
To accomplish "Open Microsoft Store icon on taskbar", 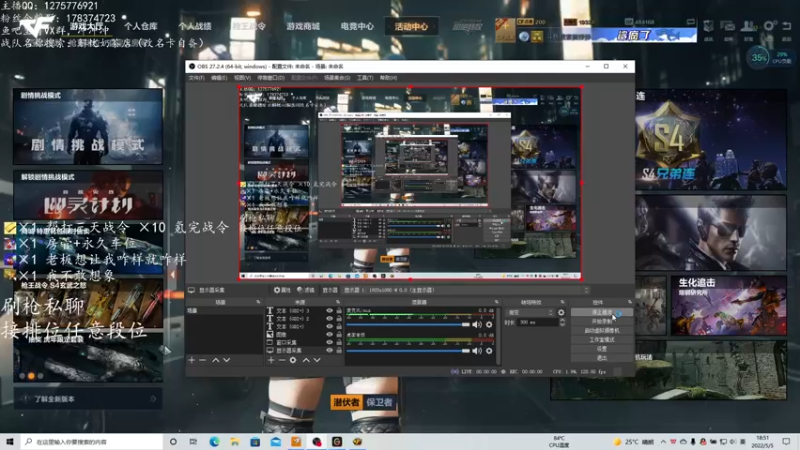I will [x=255, y=441].
